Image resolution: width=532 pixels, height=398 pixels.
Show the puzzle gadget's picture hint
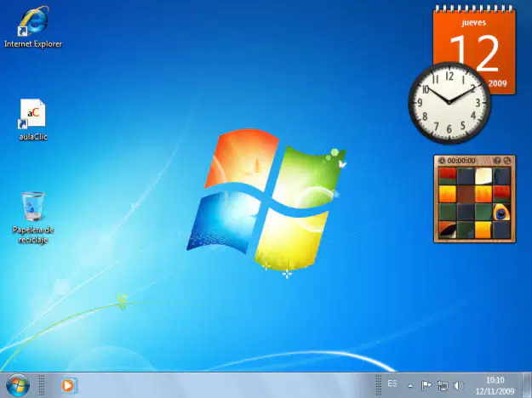[x=497, y=161]
